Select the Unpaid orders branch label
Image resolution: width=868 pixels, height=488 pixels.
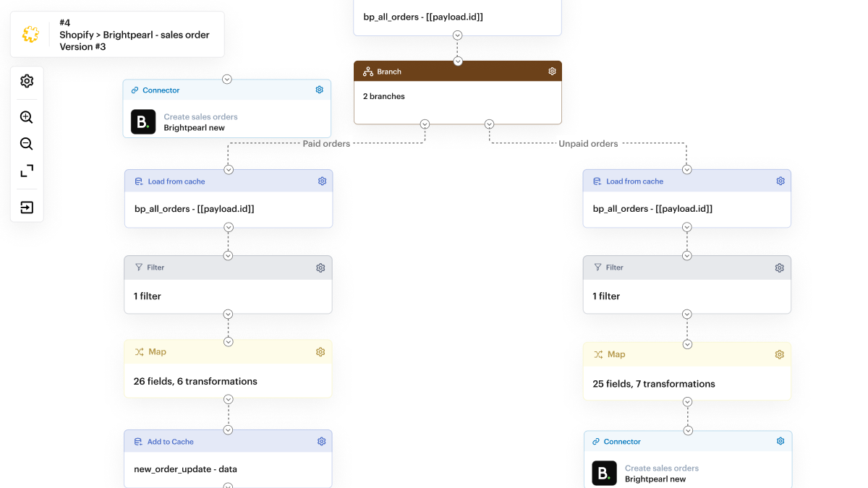[x=588, y=144]
